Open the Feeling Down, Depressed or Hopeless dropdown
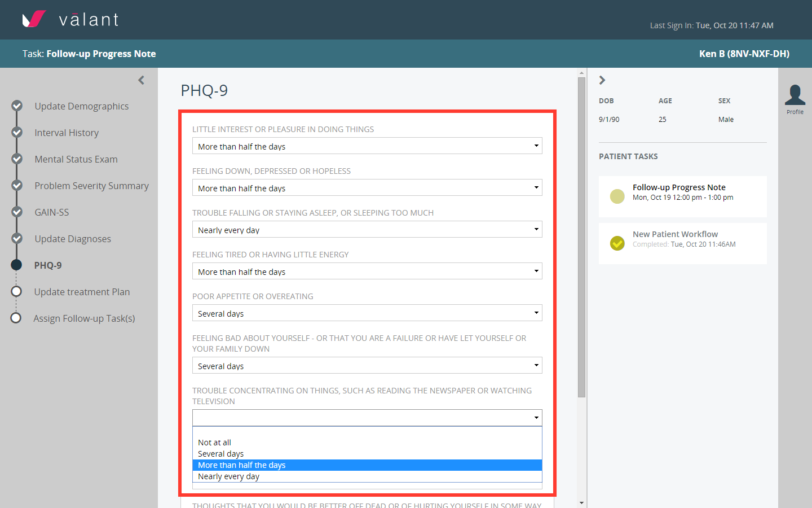The image size is (812, 508). click(x=367, y=187)
